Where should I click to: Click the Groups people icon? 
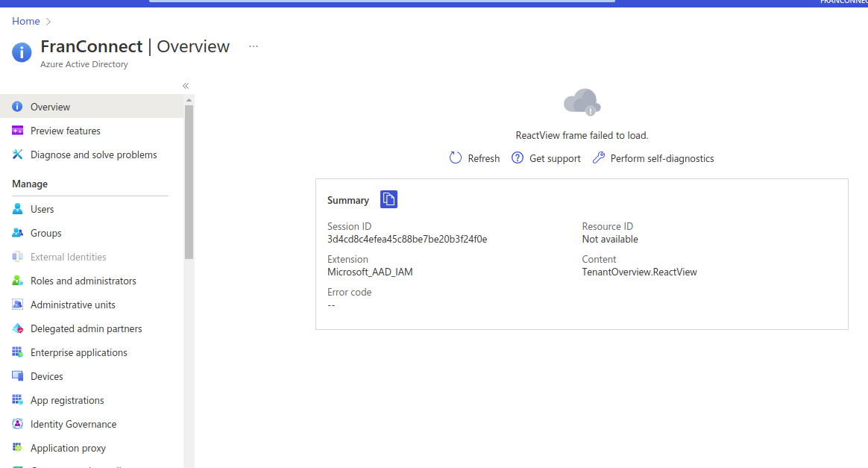17,233
